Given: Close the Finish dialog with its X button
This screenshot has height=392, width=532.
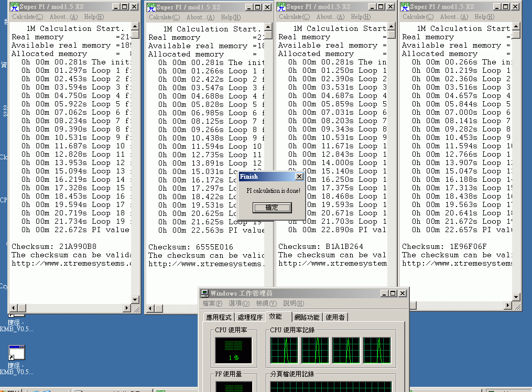Looking at the screenshot, I should 299,177.
